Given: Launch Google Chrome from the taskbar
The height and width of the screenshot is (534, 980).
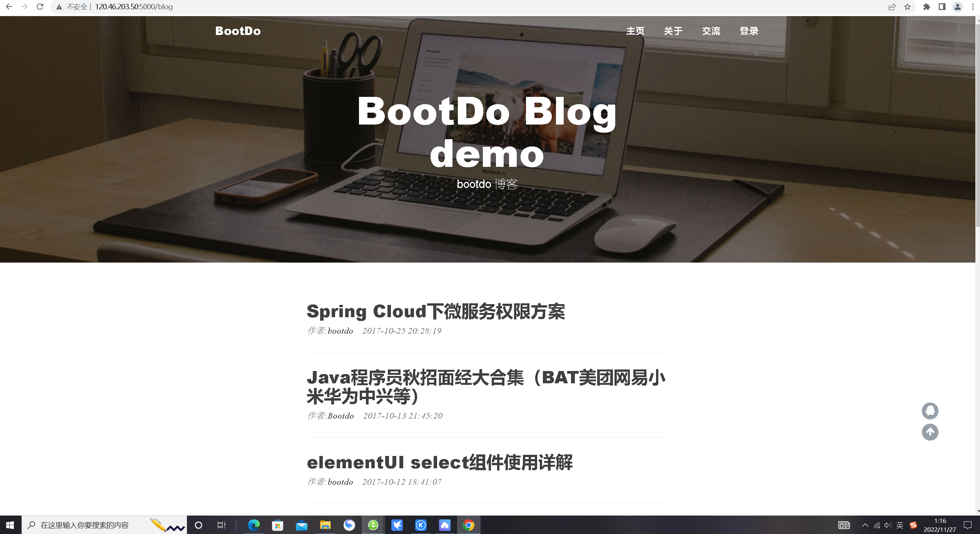Looking at the screenshot, I should click(x=469, y=525).
